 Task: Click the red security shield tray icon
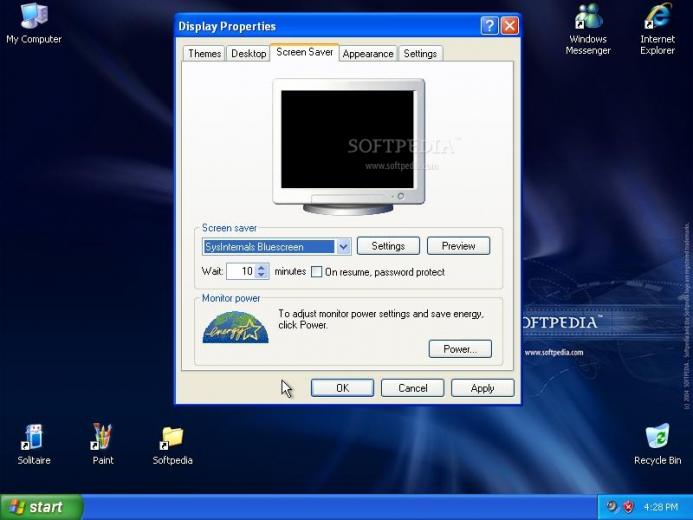pos(628,506)
